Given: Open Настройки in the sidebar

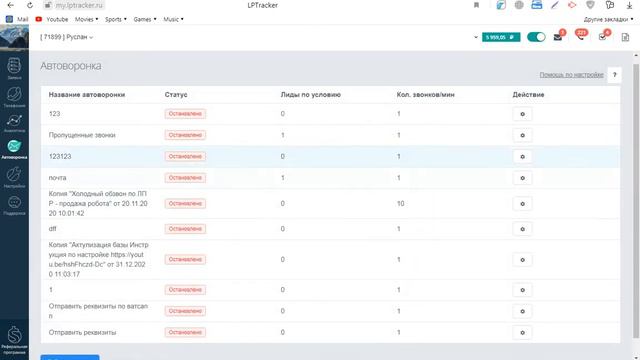Looking at the screenshot, I should (x=14, y=178).
